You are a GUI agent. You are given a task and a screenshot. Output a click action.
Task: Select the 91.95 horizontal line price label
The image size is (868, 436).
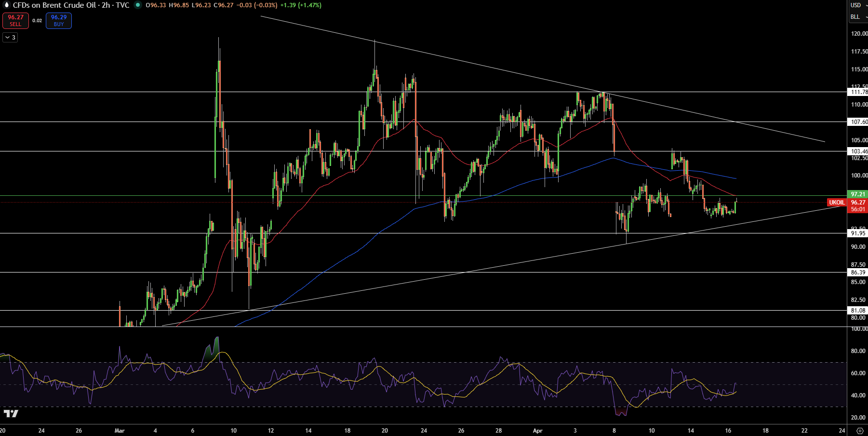[x=858, y=233]
